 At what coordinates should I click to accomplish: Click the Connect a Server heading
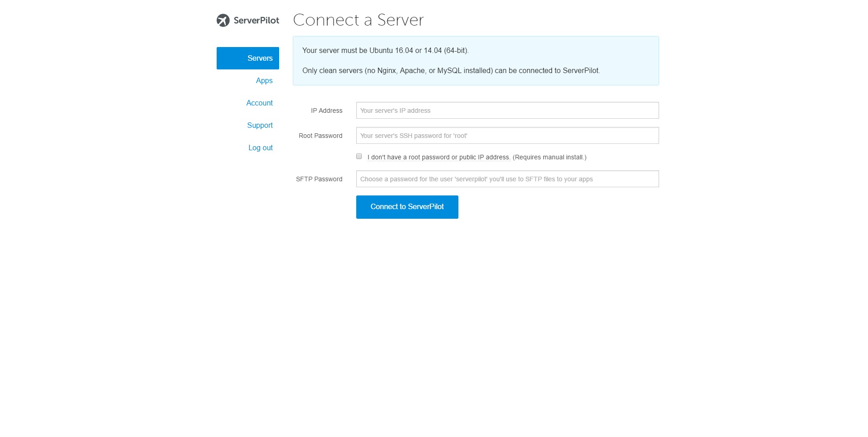tap(359, 20)
